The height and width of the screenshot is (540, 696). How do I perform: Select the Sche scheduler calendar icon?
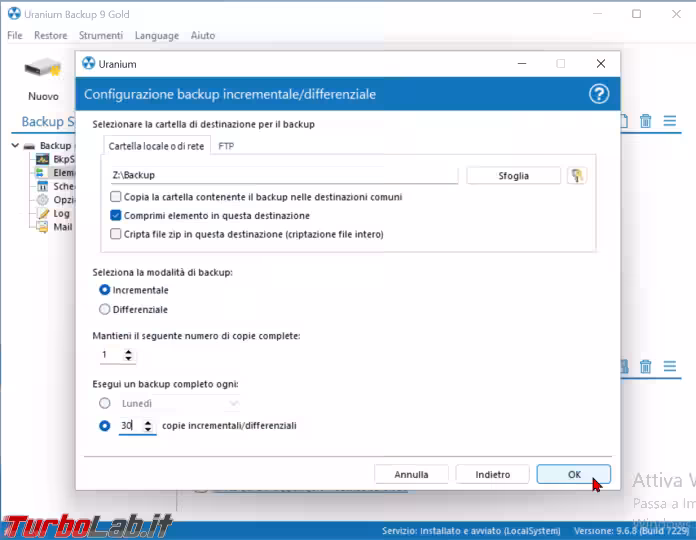(42, 186)
